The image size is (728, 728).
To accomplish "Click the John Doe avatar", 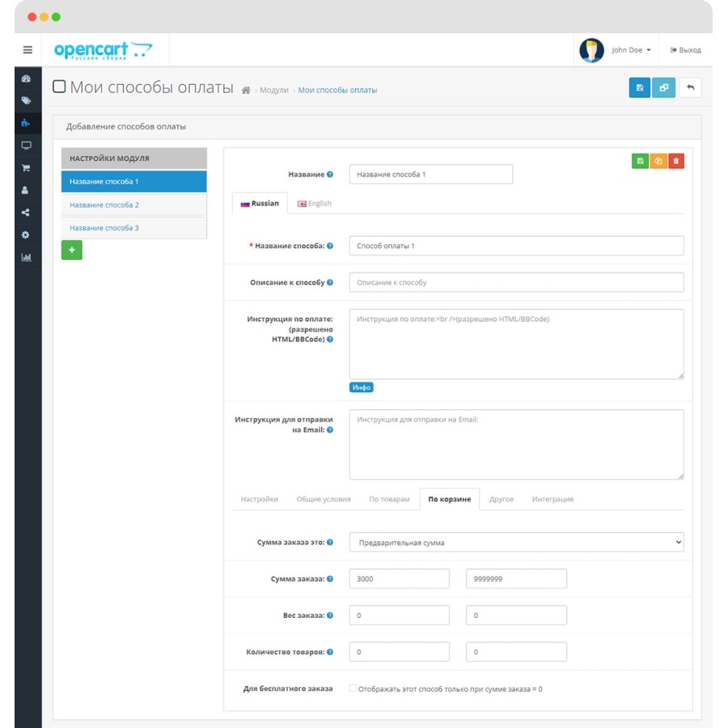I will tap(591, 50).
